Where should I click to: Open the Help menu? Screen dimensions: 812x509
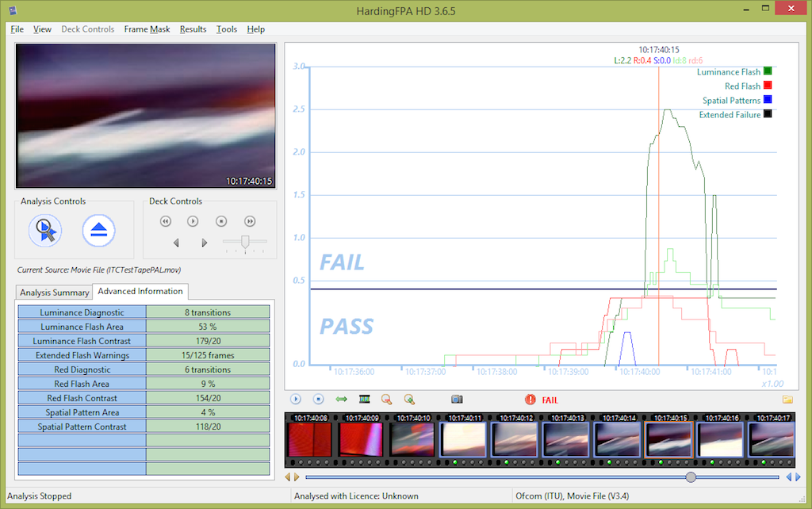pyautogui.click(x=256, y=29)
